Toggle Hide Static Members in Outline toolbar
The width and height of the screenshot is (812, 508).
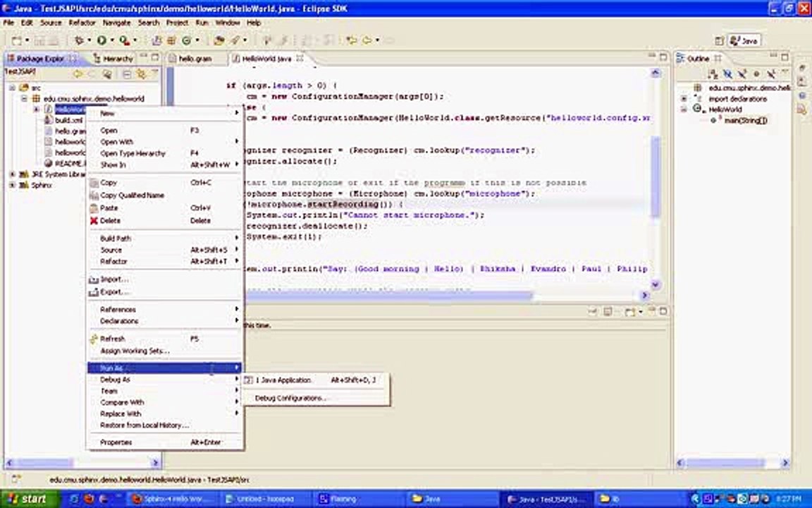pyautogui.click(x=742, y=75)
